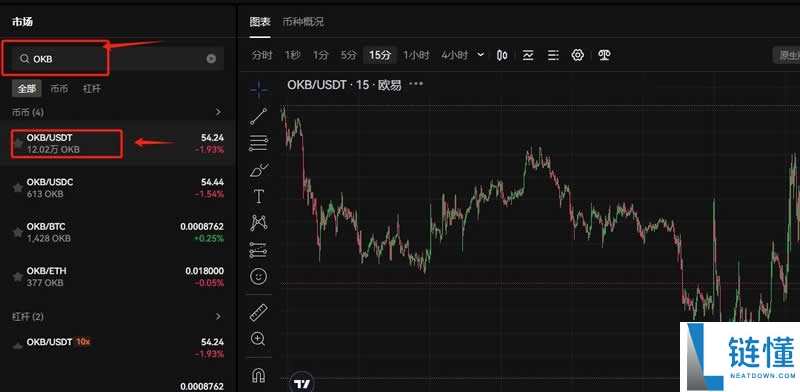Screen dimensions: 800x392
Task: Select the ruler measure tool
Action: [x=259, y=312]
